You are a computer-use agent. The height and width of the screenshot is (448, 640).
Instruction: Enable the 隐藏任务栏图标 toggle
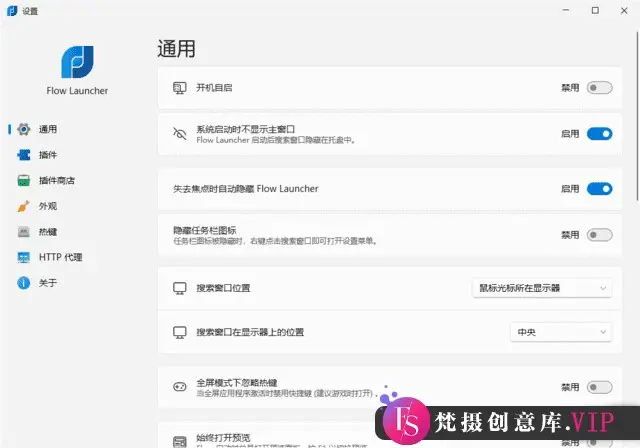pos(599,235)
